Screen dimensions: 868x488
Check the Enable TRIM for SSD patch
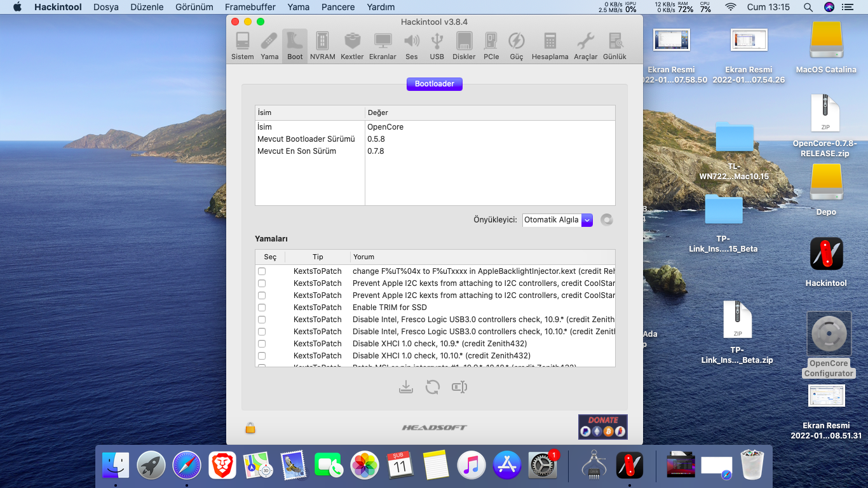click(x=262, y=308)
